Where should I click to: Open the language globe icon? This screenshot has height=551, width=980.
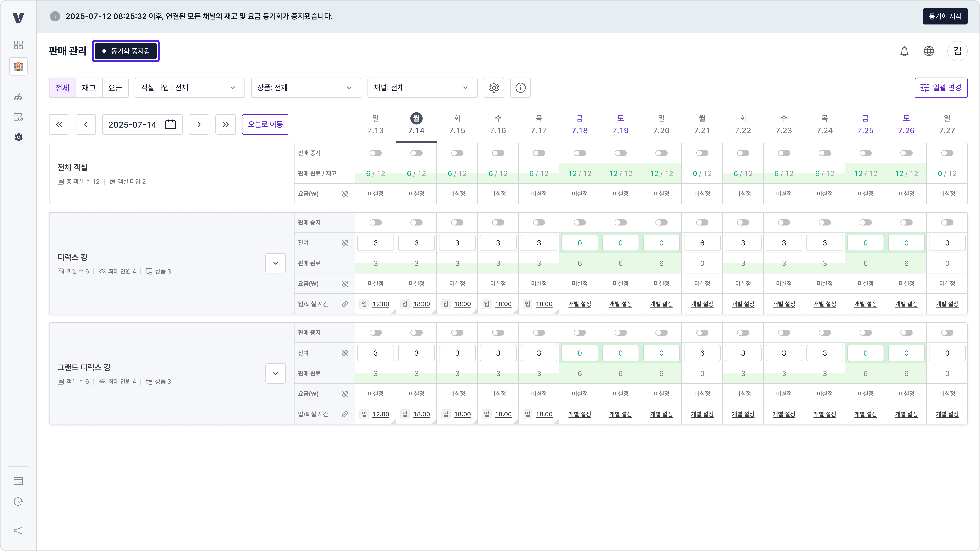click(929, 51)
